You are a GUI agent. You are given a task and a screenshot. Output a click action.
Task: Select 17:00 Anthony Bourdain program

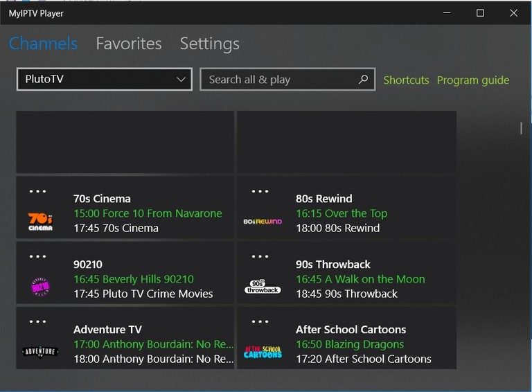(x=154, y=344)
